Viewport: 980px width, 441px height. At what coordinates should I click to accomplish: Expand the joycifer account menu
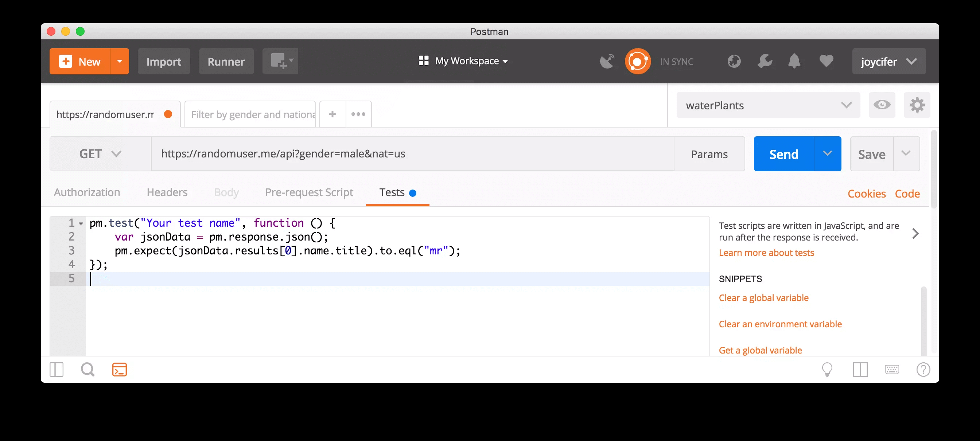[x=889, y=61]
